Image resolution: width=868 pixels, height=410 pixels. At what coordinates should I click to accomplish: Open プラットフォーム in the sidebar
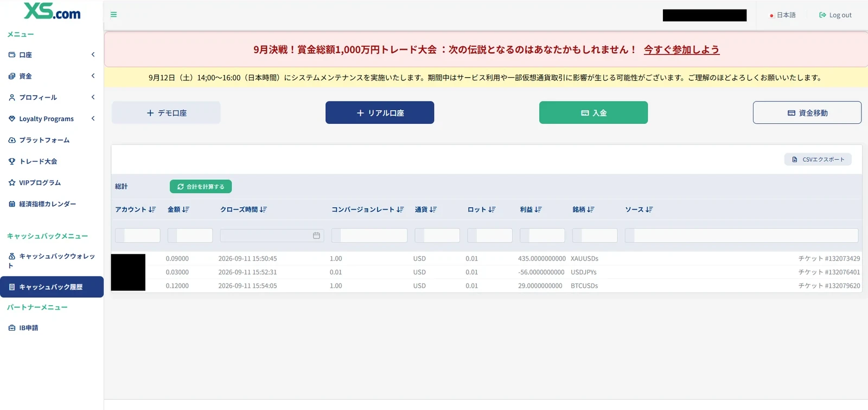(52, 140)
